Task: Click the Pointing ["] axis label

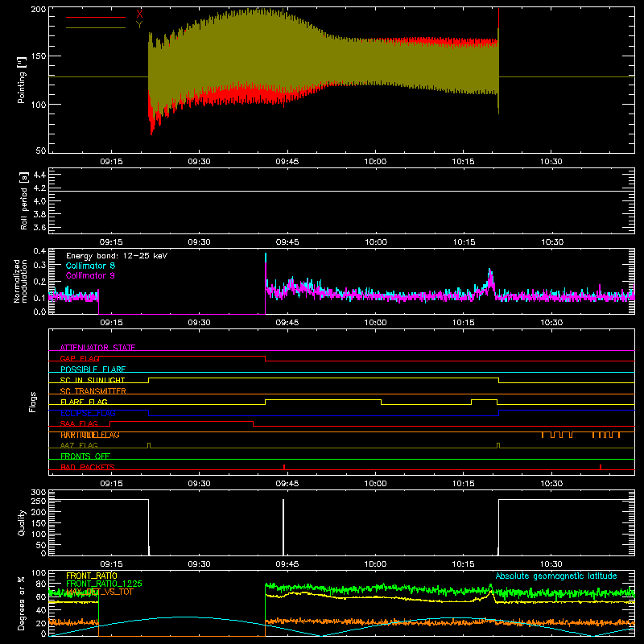Action: point(22,80)
